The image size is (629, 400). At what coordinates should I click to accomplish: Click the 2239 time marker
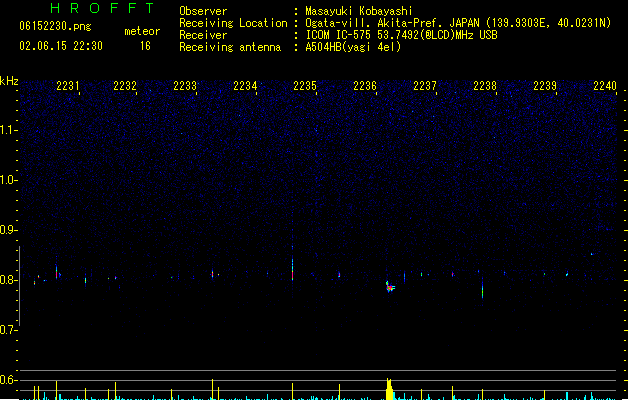[x=545, y=86]
